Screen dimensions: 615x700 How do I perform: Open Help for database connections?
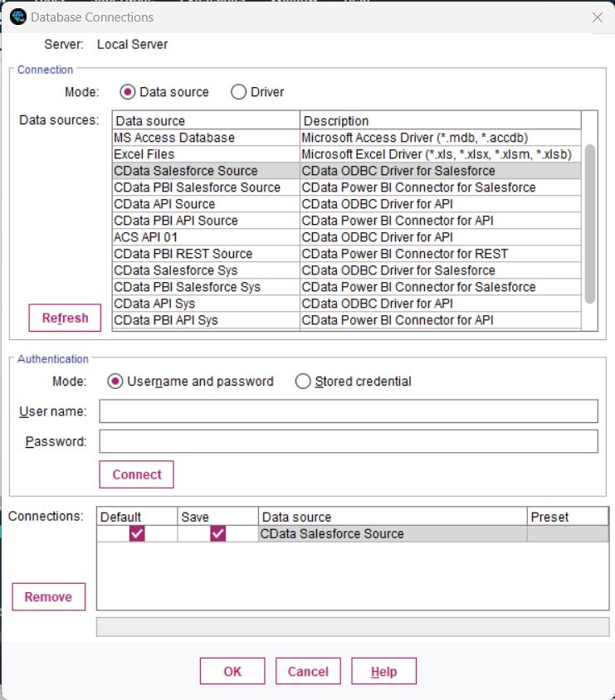coord(383,672)
